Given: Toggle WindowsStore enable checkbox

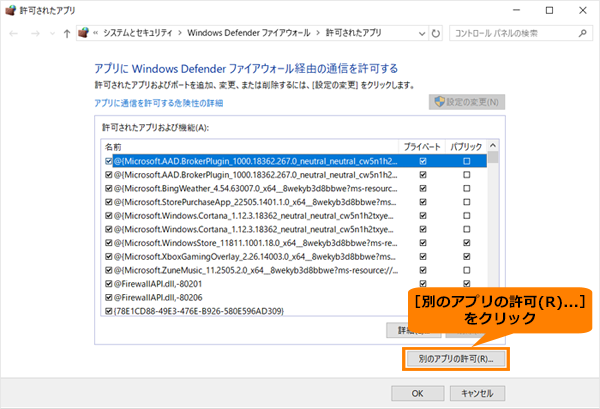Looking at the screenshot, I should (x=109, y=243).
